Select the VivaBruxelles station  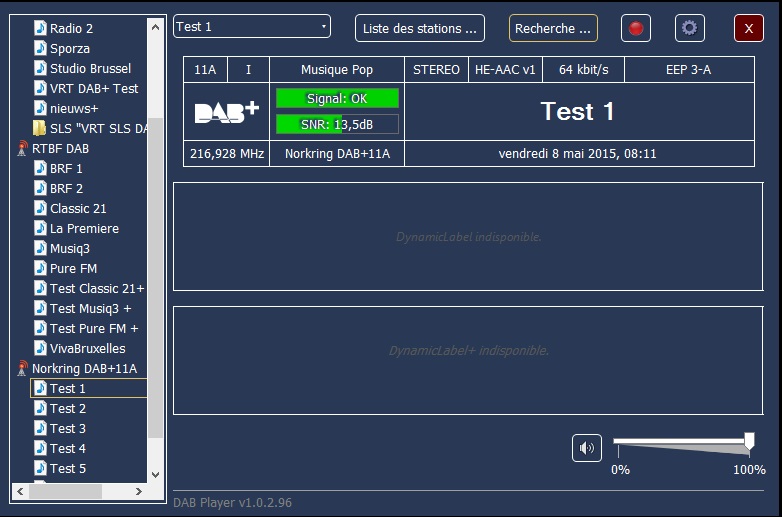[x=87, y=348]
